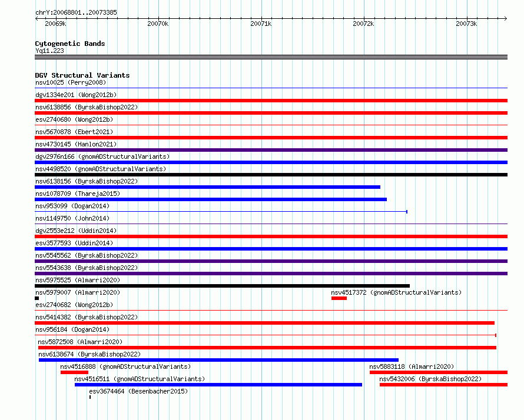Open nsv5979007 (Almarri2020) label
Screen dimensions: 524x420
coord(78,292)
